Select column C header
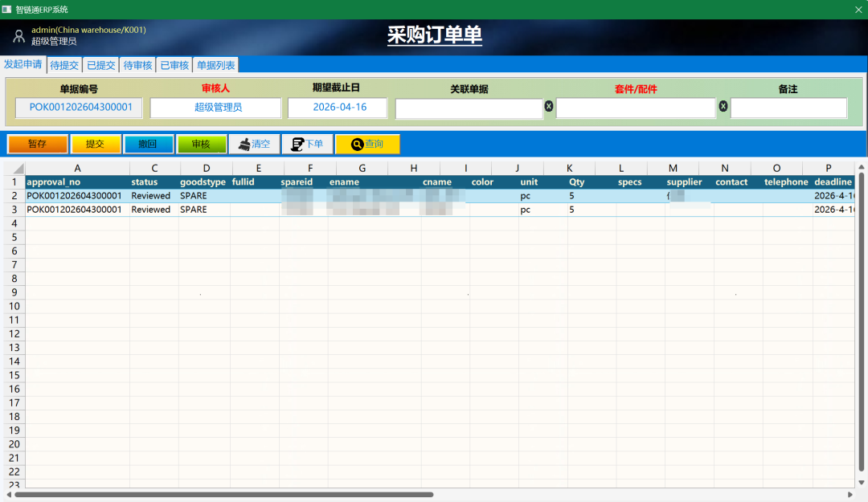The width and height of the screenshot is (868, 502). [154, 168]
